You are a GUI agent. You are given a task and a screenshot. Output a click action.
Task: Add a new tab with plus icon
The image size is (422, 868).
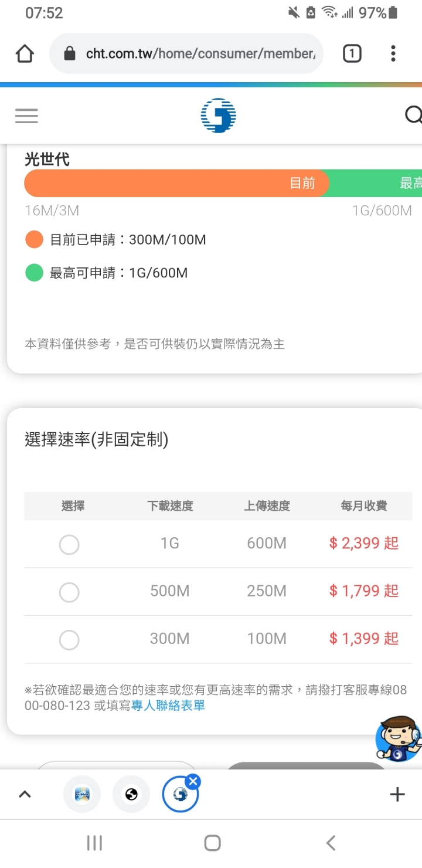[x=397, y=795]
